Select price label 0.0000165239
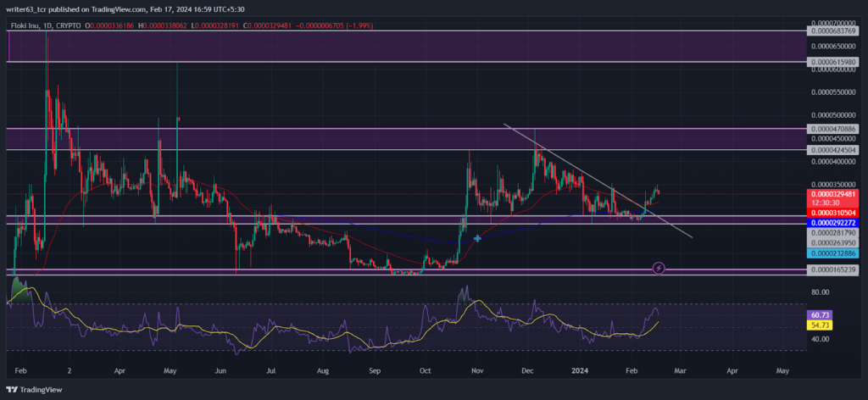Viewport: 868px width, 400px height. [x=832, y=270]
